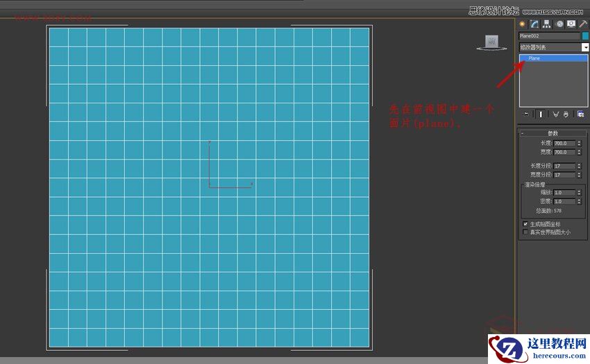Open the 修改器列表 dropdown arrow
This screenshot has height=364, width=590.
point(585,47)
